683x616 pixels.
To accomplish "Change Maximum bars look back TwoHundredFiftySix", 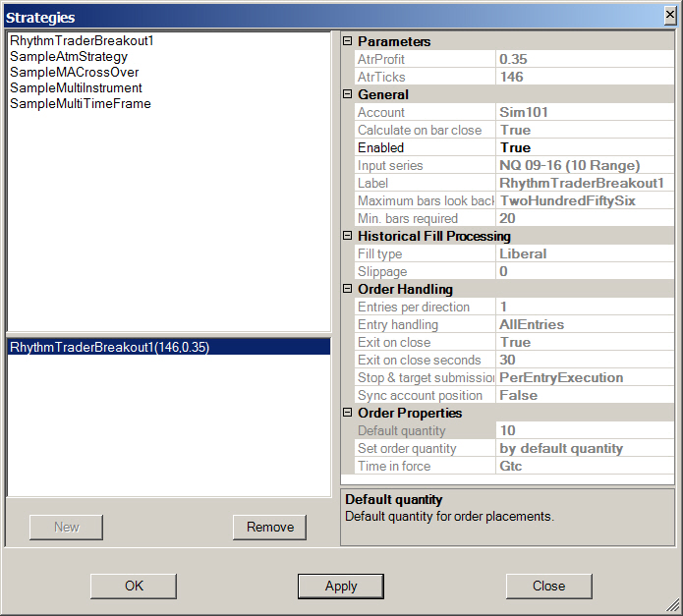I will (585, 200).
